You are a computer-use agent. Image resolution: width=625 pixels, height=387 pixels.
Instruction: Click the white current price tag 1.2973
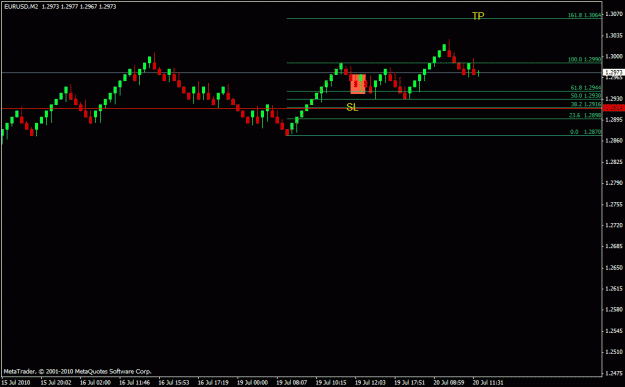[614, 73]
